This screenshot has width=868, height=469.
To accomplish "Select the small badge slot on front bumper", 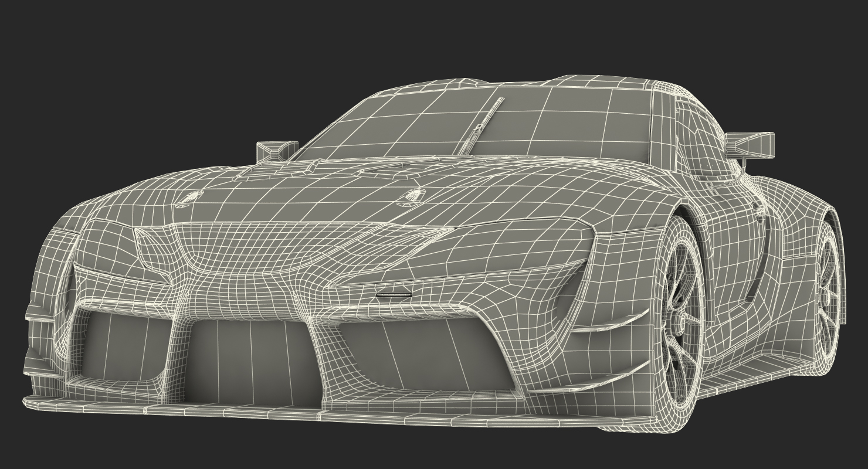I will (x=395, y=294).
